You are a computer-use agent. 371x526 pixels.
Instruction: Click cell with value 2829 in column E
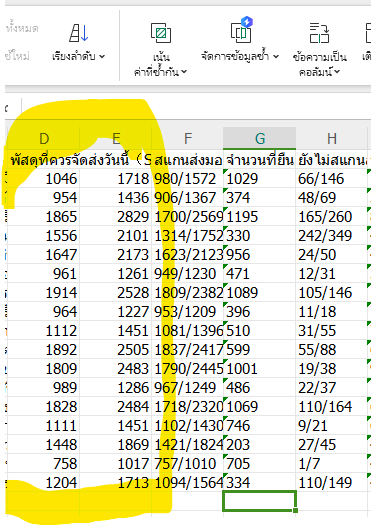pos(116,217)
